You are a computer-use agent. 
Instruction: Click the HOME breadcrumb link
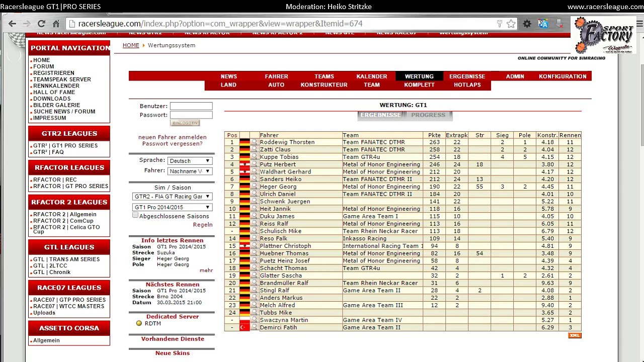(x=131, y=45)
